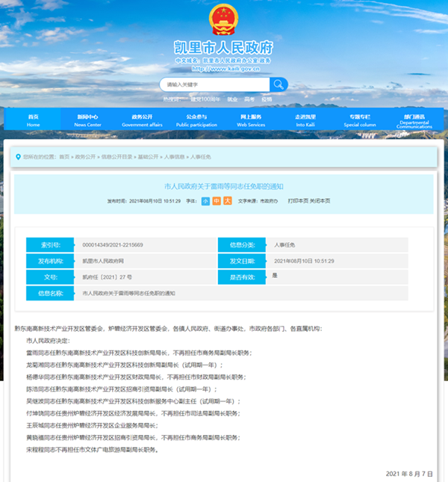The width and height of the screenshot is (448, 482).
Task: Open 人事信息 breadcrumb link
Action: (175, 157)
